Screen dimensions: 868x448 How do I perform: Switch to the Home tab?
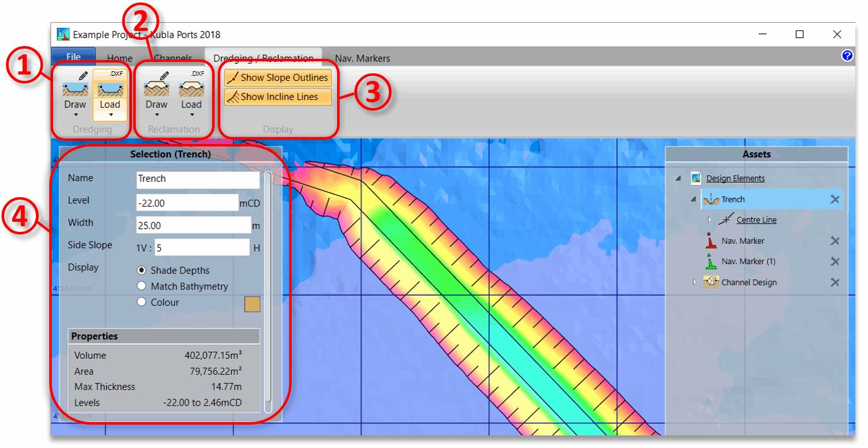click(x=119, y=58)
